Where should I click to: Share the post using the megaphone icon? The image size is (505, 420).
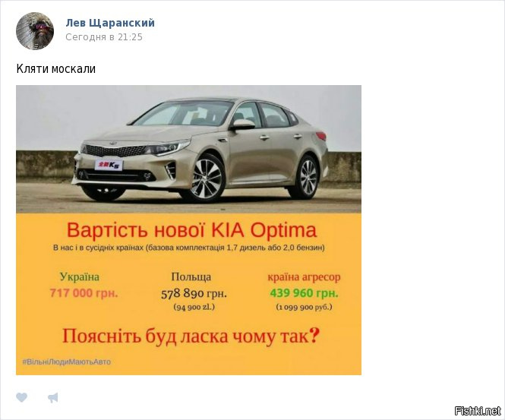click(x=53, y=398)
